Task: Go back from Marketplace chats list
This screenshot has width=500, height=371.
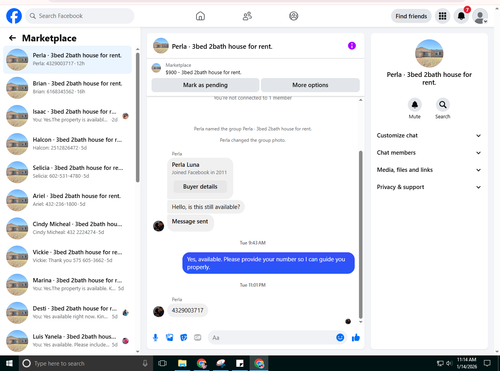Action: (12, 38)
